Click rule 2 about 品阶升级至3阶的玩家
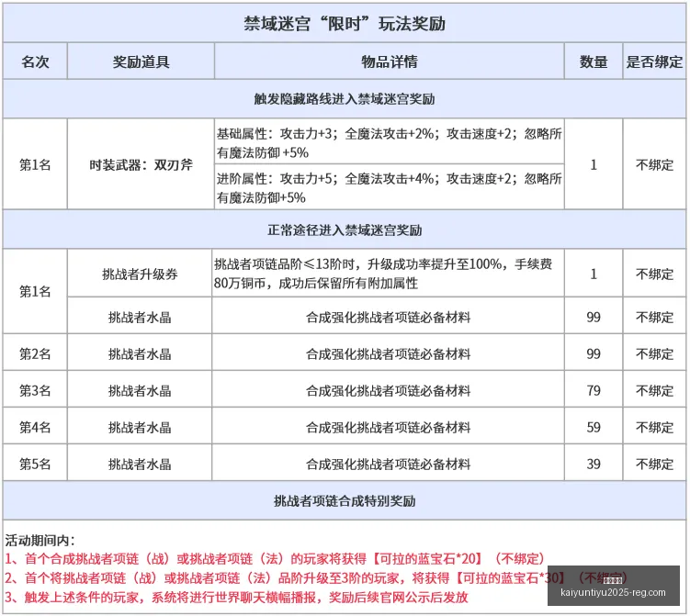This screenshot has height=616, width=690. pos(315,577)
